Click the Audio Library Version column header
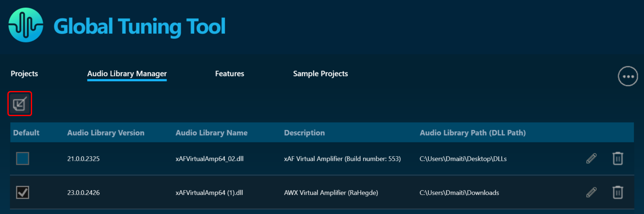Image resolution: width=644 pixels, height=214 pixels. (x=106, y=133)
